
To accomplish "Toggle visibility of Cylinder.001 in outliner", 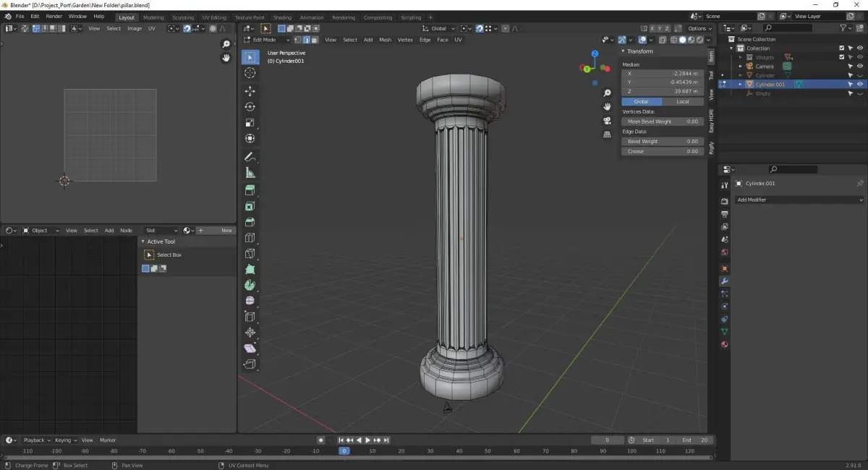I will click(860, 84).
